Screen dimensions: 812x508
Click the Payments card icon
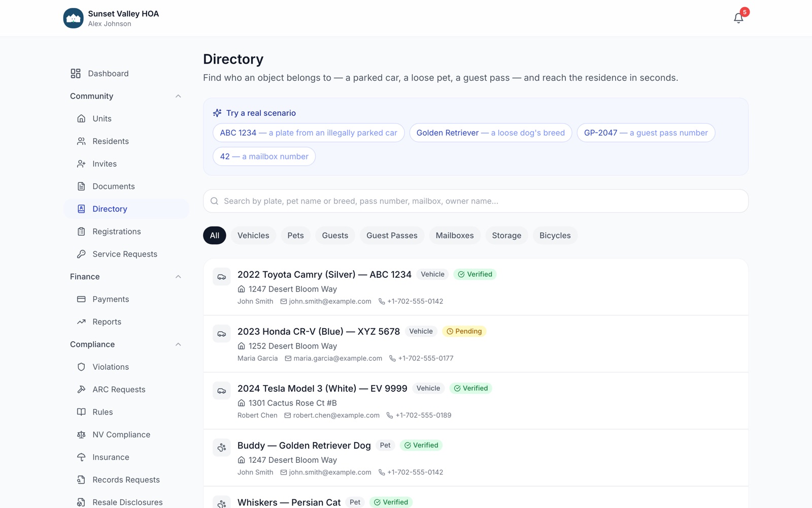tap(81, 299)
